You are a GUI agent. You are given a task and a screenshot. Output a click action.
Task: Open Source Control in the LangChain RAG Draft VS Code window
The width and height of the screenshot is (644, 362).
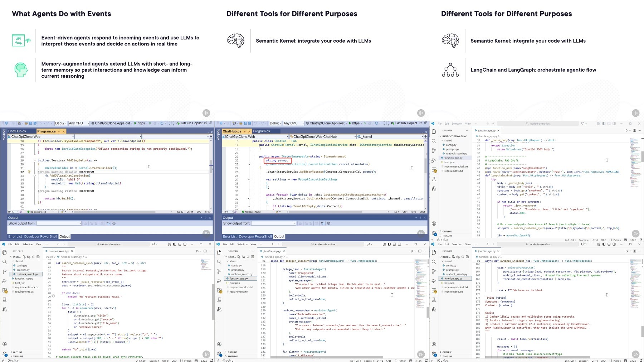[x=434, y=151]
